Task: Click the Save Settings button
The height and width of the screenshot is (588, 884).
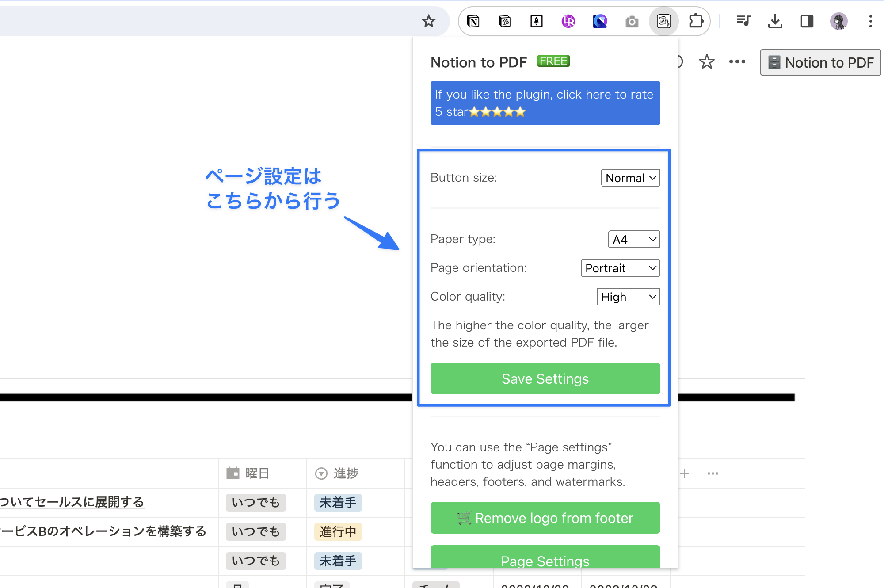Action: tap(545, 378)
